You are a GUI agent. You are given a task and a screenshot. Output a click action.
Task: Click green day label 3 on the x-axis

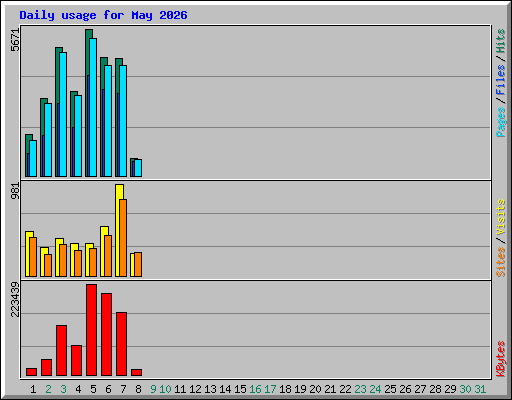click(63, 389)
